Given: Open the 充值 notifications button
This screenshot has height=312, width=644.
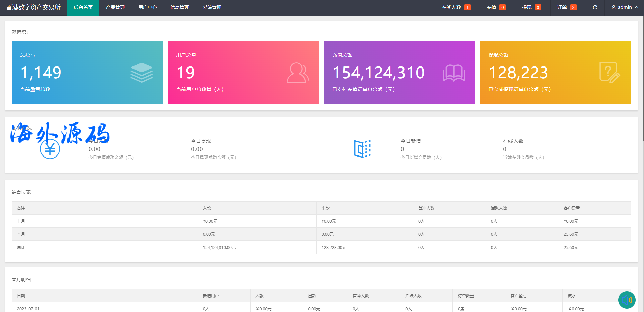Looking at the screenshot, I should pyautogui.click(x=496, y=7).
